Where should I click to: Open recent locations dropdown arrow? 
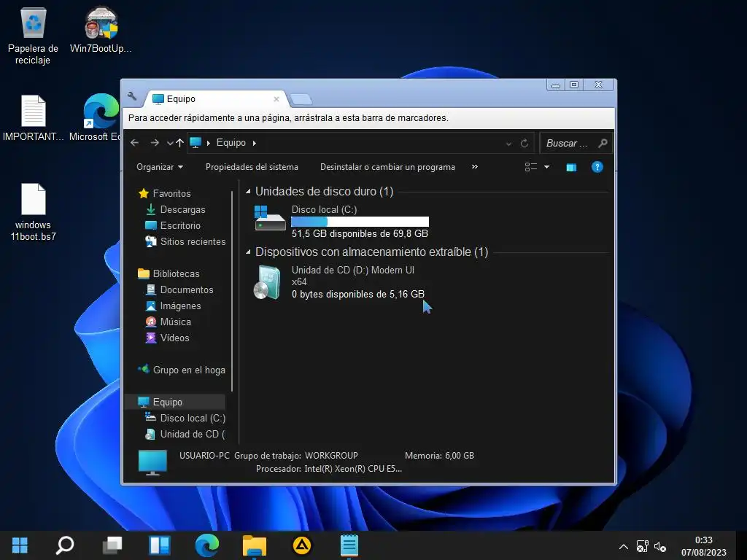coord(169,144)
